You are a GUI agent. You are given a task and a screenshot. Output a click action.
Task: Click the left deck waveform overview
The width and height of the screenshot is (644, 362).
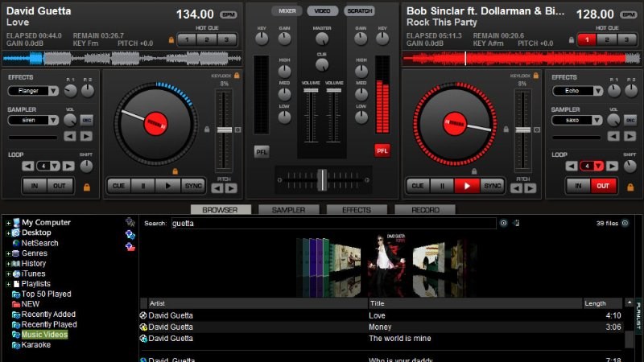pyautogui.click(x=122, y=59)
